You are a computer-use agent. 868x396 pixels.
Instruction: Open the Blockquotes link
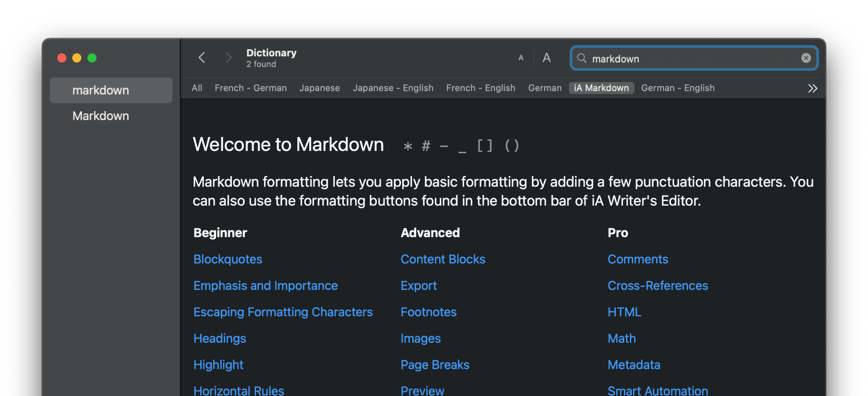click(228, 259)
